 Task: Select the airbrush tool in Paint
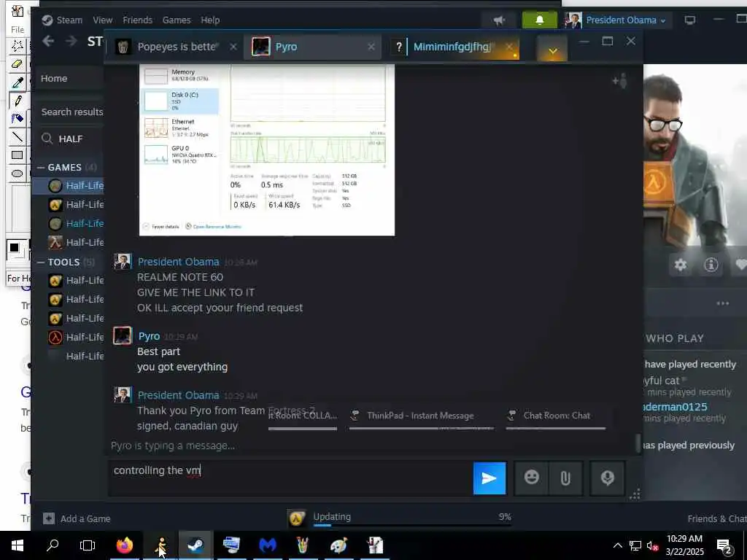click(x=18, y=119)
